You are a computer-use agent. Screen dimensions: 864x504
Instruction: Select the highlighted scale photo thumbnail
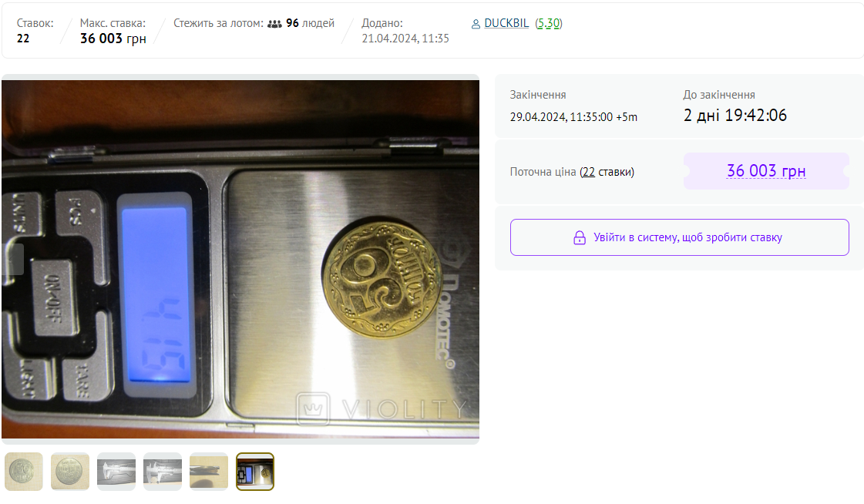pos(255,472)
